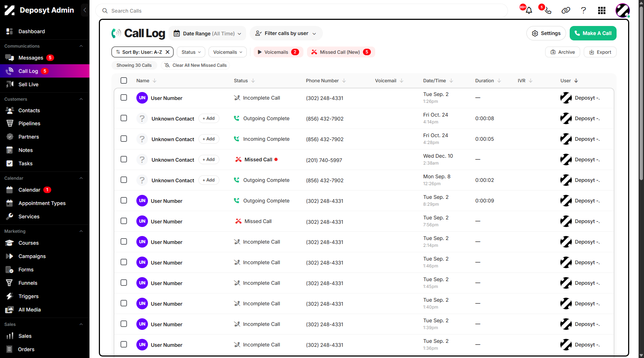Screen dimensions: 644x358
Task: Collapse the Communications sidebar section
Action: 81,46
